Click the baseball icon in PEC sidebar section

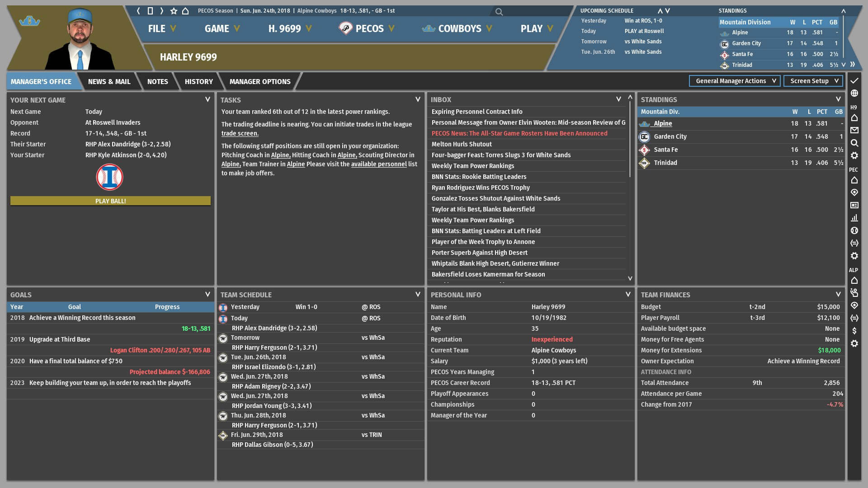854,230
